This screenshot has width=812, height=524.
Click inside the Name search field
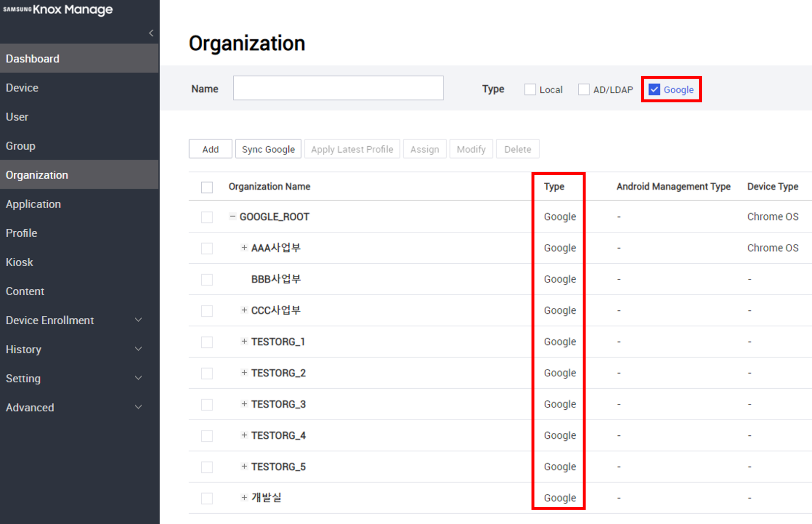coord(338,88)
